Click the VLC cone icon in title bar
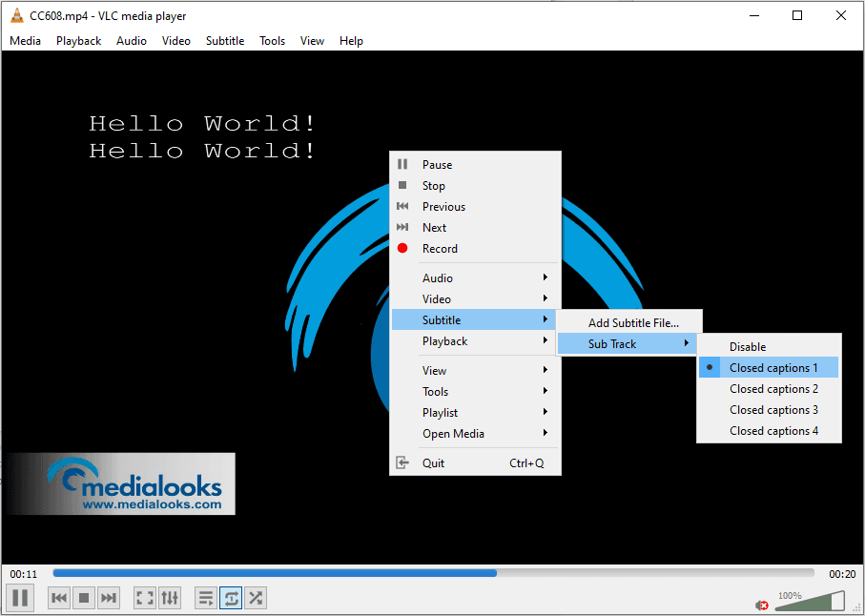Viewport: 865px width, 616px height. tap(17, 15)
